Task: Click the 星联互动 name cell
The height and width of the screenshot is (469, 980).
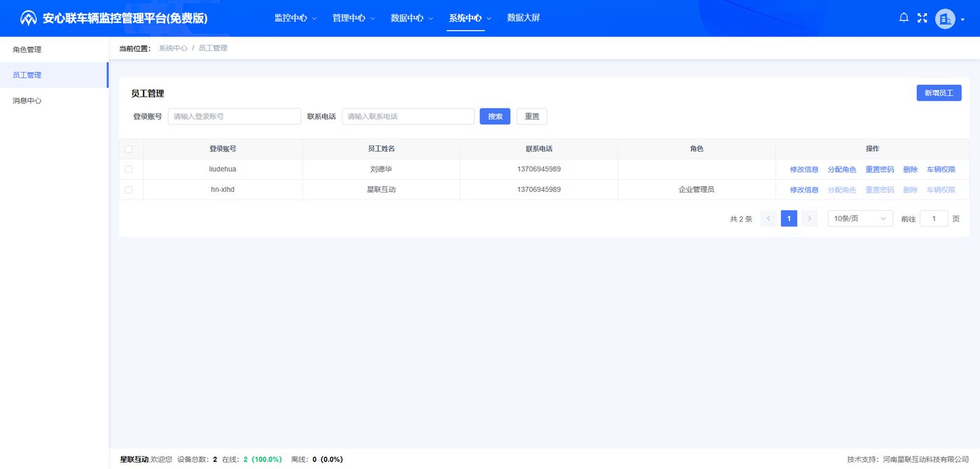Action: click(x=381, y=190)
